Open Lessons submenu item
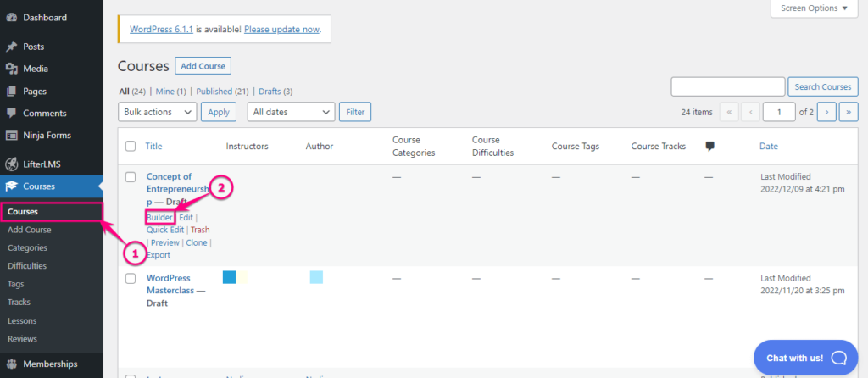Screen dimensions: 868x378 [x=22, y=320]
